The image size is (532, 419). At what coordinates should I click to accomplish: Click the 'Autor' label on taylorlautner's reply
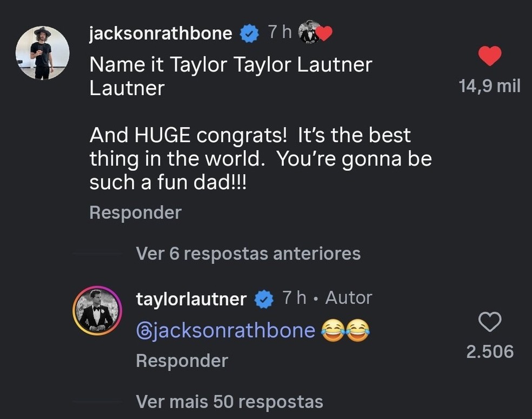pos(348,297)
